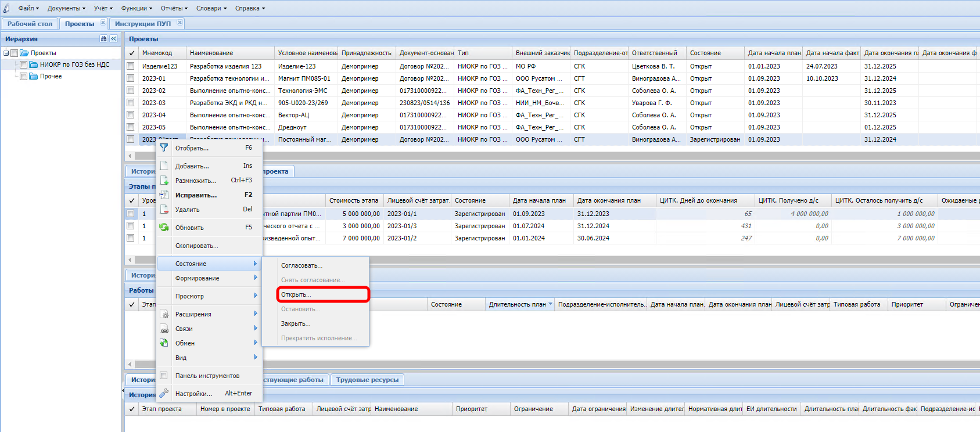Check the НИОКР по ГОЗ без НДС box
Screen dimensions: 980x432
[x=24, y=65]
